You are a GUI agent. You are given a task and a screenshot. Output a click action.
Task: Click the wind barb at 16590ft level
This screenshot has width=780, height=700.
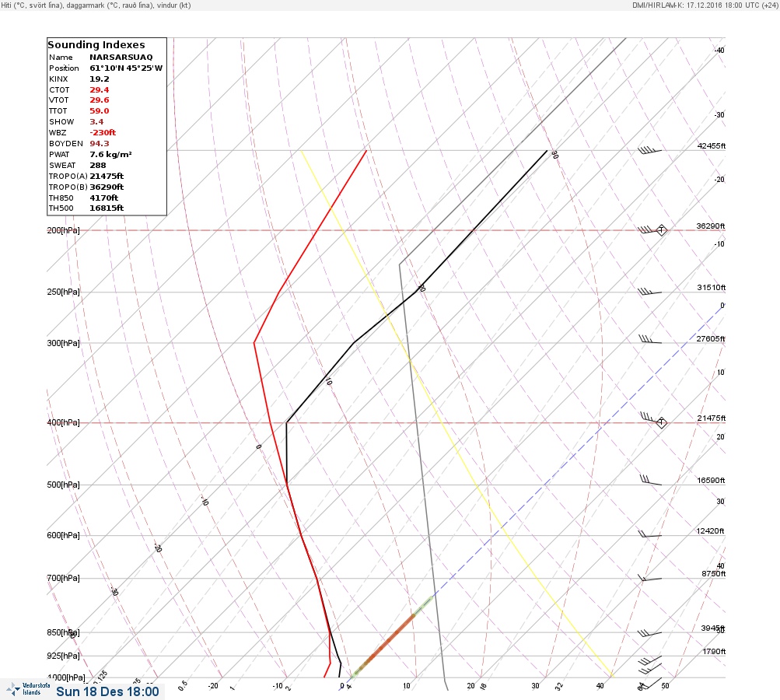pyautogui.click(x=651, y=480)
